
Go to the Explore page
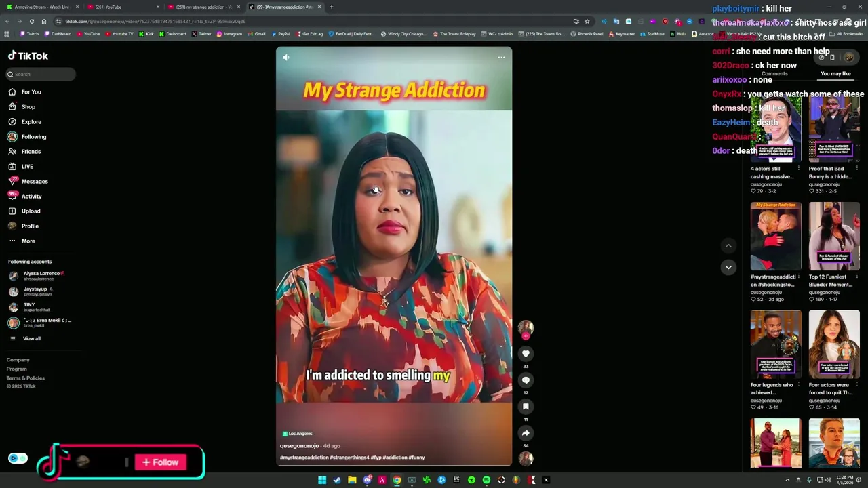[25, 122]
